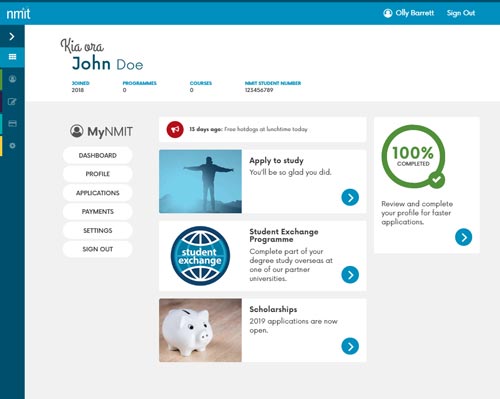Expand the sidebar with the chevron arrow
This screenshot has width=500, height=399.
(x=12, y=36)
